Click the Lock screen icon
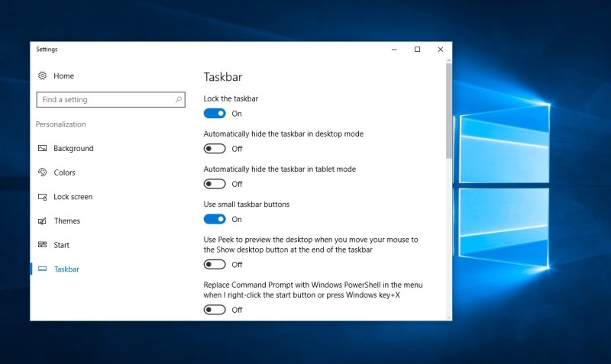 point(42,197)
